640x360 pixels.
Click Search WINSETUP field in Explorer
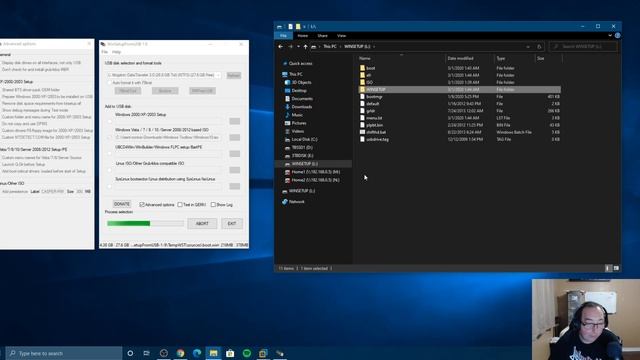[x=583, y=47]
